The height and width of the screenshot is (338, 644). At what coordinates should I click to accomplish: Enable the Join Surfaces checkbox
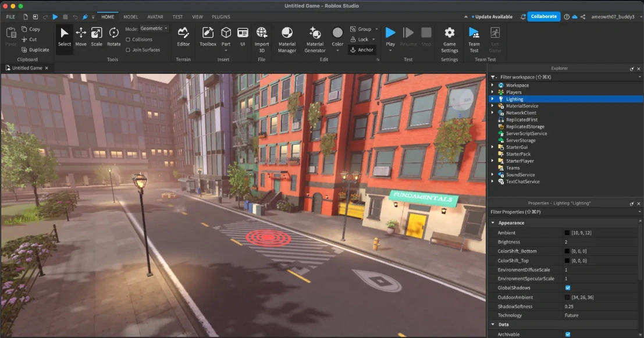pyautogui.click(x=128, y=50)
